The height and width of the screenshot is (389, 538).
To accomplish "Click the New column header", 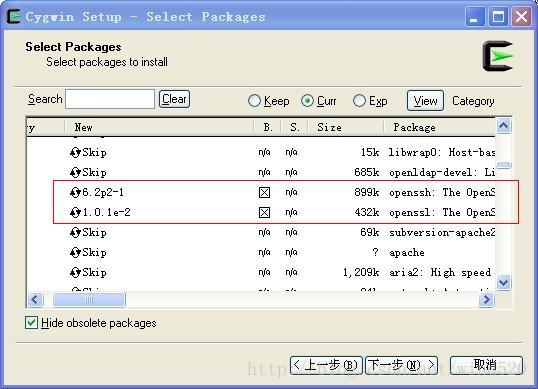I will tap(159, 128).
